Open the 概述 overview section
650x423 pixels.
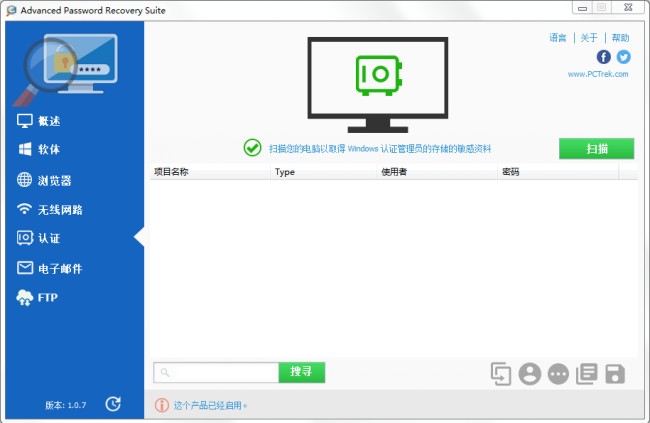click(49, 121)
